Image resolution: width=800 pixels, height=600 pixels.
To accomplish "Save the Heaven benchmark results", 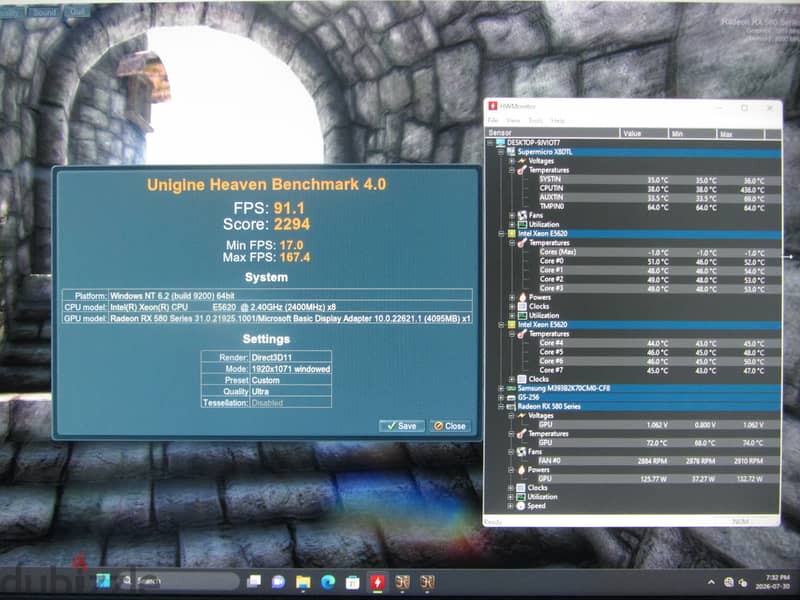I will click(402, 426).
